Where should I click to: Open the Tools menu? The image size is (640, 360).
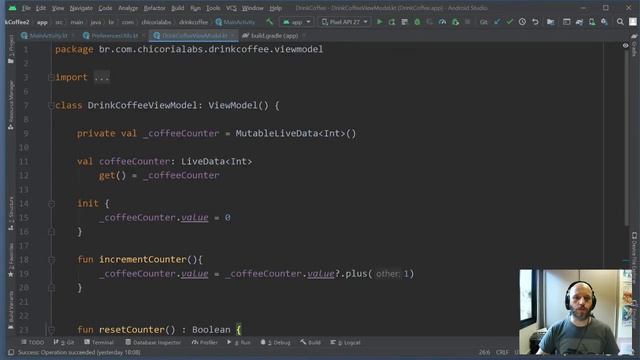213,8
